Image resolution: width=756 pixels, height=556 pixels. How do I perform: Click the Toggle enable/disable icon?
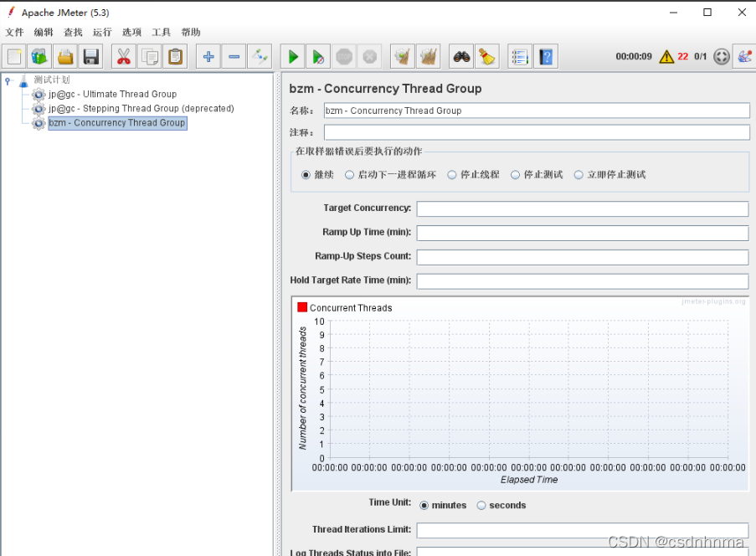point(260,57)
